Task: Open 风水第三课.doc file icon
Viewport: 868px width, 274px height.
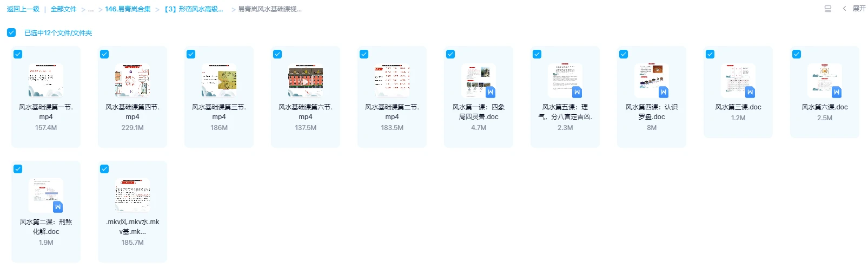Action: click(738, 81)
